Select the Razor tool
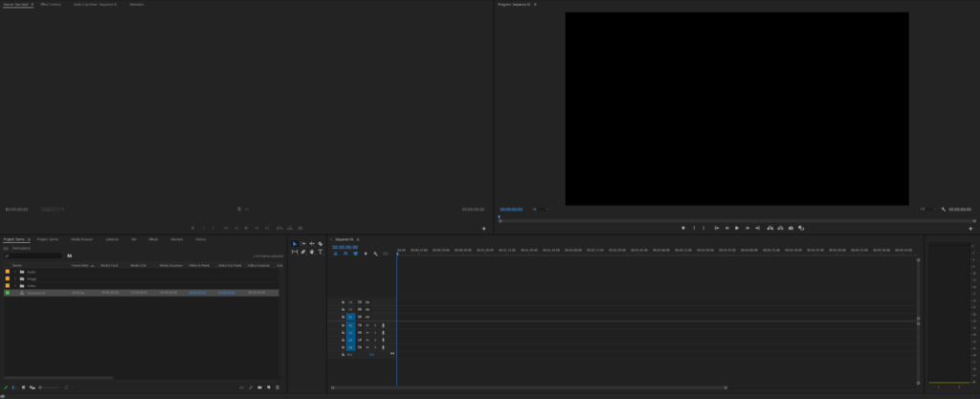This screenshot has width=980, height=399. (x=320, y=244)
